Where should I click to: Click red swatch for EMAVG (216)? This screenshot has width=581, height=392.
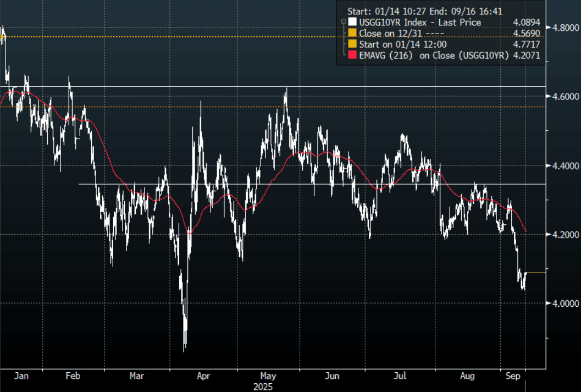(352, 54)
